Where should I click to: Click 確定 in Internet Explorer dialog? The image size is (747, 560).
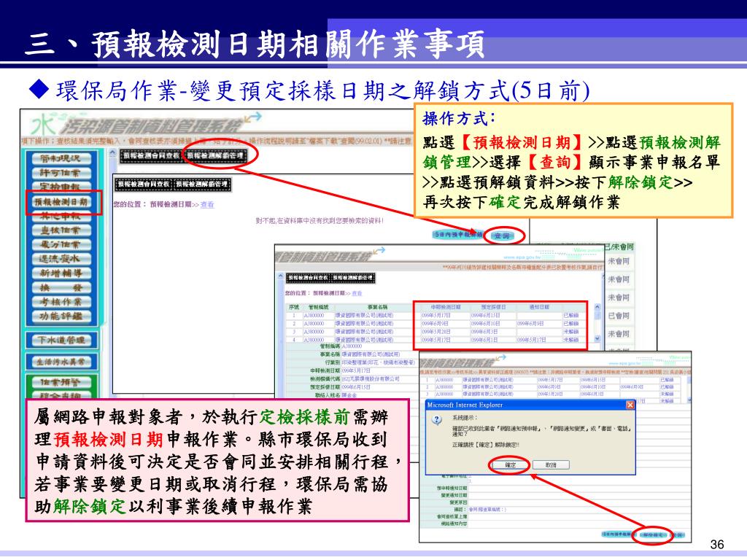pyautogui.click(x=510, y=464)
